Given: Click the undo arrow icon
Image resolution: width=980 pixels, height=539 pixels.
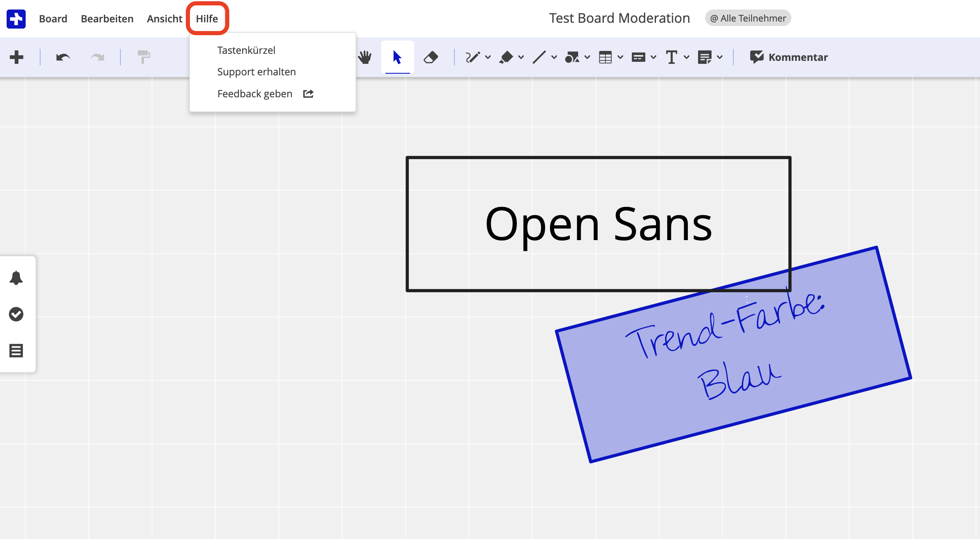Looking at the screenshot, I should [x=63, y=57].
